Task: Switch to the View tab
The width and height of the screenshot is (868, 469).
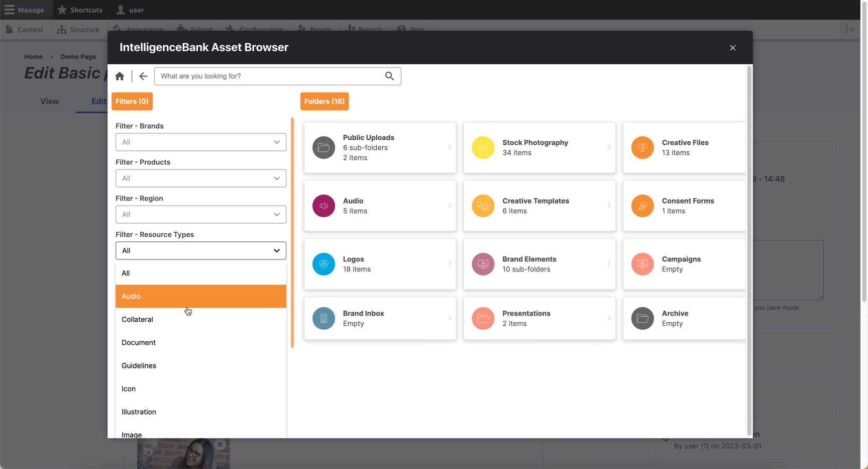Action: pyautogui.click(x=50, y=102)
